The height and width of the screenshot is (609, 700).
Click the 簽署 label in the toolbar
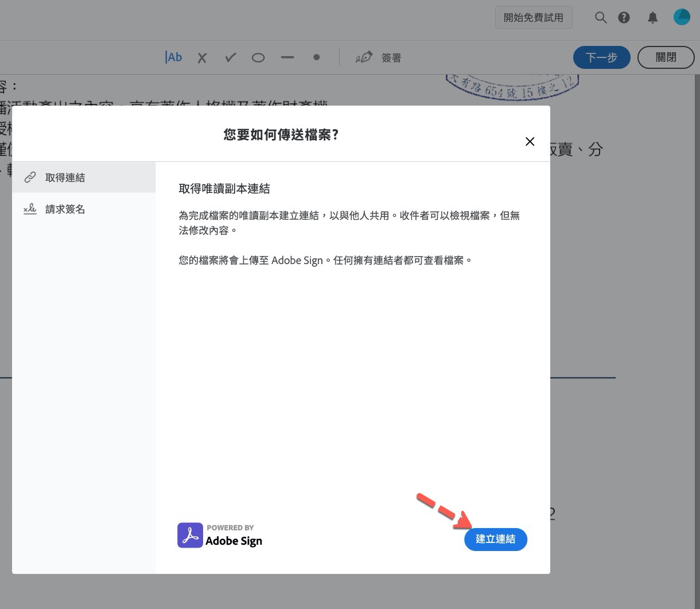coord(391,58)
